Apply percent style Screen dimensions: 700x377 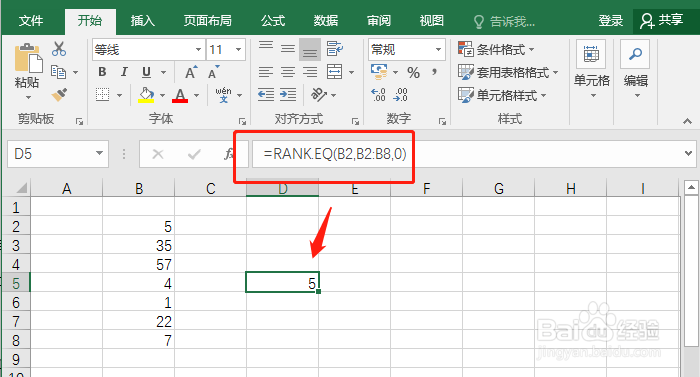(x=413, y=72)
